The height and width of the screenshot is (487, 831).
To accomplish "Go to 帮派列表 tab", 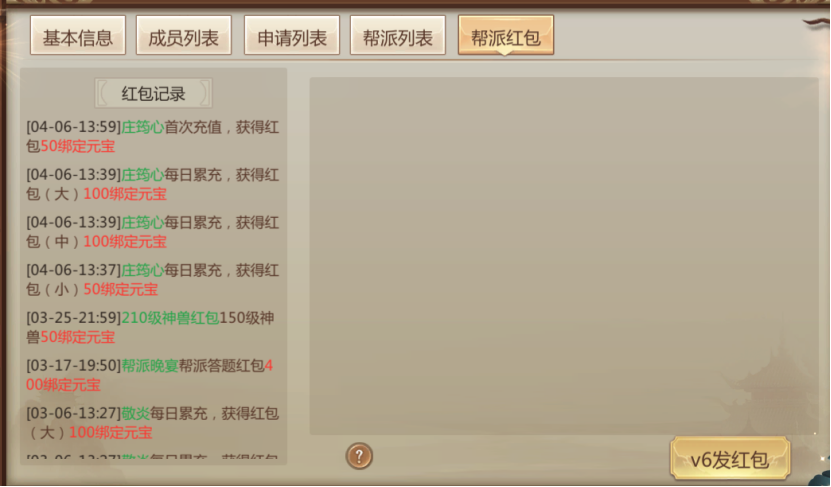I will (397, 36).
